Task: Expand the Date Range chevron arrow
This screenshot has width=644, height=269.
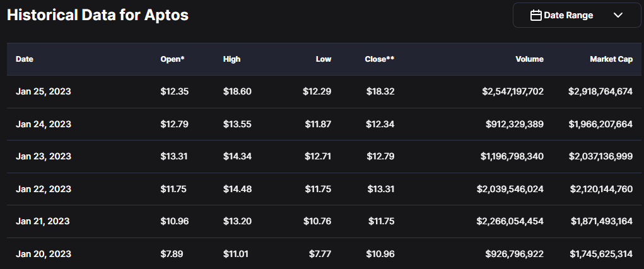Action: (618, 15)
